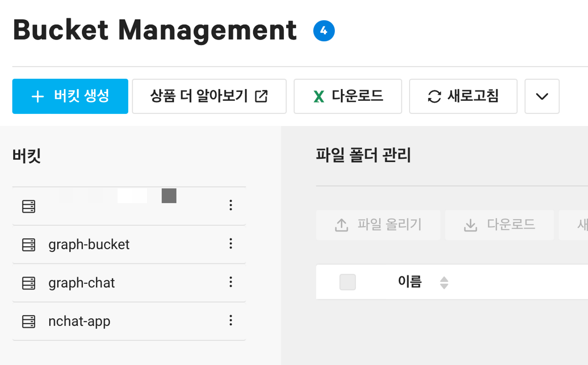This screenshot has width=588, height=365.
Task: Sort file list by 이름 column arrows
Action: pyautogui.click(x=444, y=283)
